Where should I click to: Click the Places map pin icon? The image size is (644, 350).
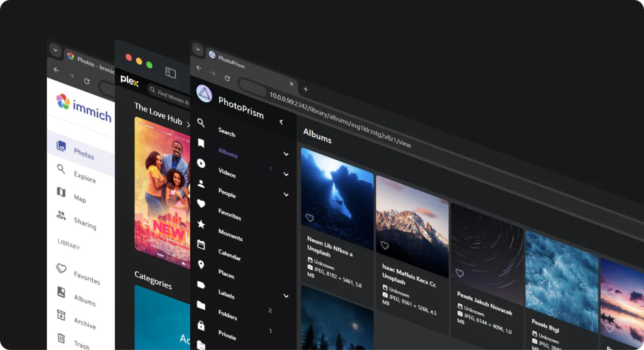click(201, 265)
